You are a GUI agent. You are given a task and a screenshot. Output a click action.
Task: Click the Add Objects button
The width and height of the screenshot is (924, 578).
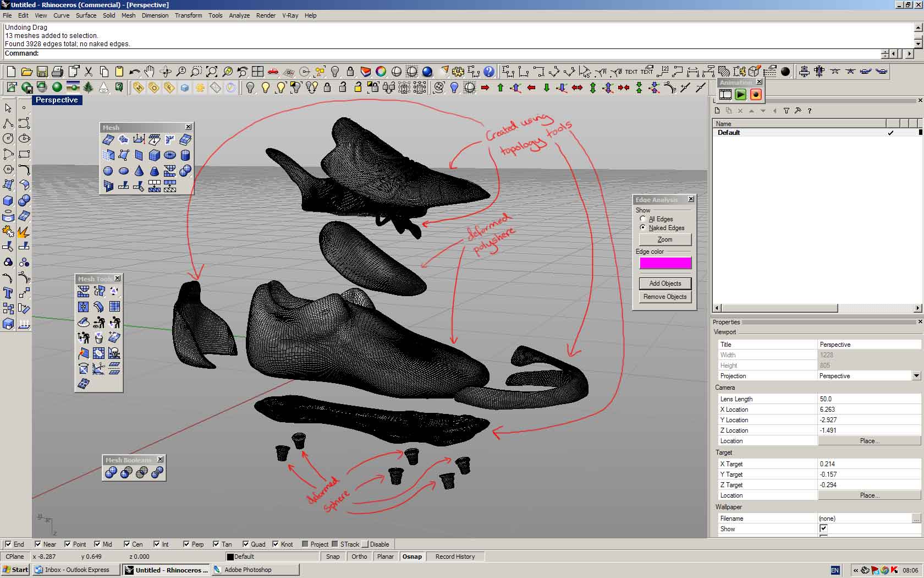click(x=665, y=283)
